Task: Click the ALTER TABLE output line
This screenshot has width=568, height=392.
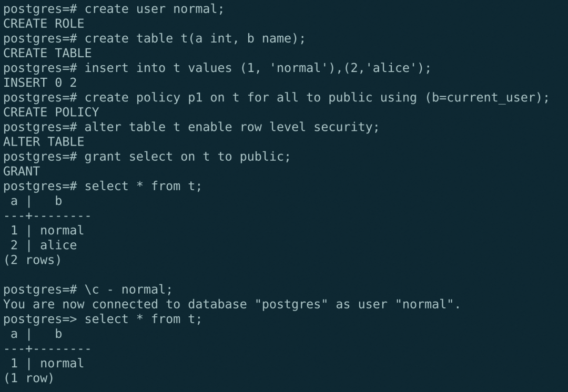Action: [x=44, y=141]
